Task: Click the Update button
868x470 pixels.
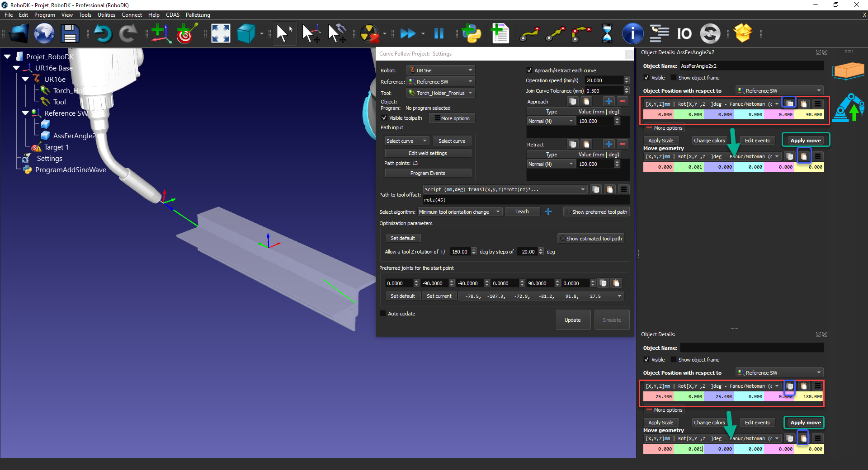Action: tap(573, 320)
